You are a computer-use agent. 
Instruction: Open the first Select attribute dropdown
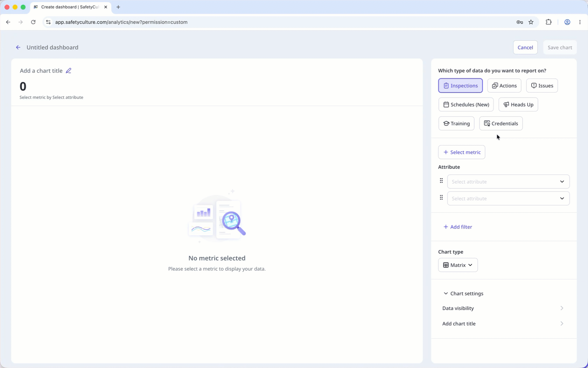tap(508, 182)
